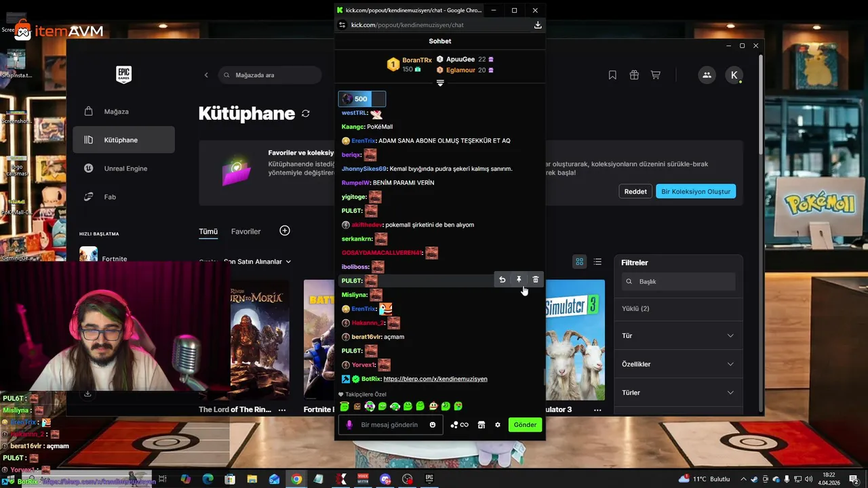Click the Chrome download icon in address bar
The height and width of the screenshot is (488, 868).
538,25
